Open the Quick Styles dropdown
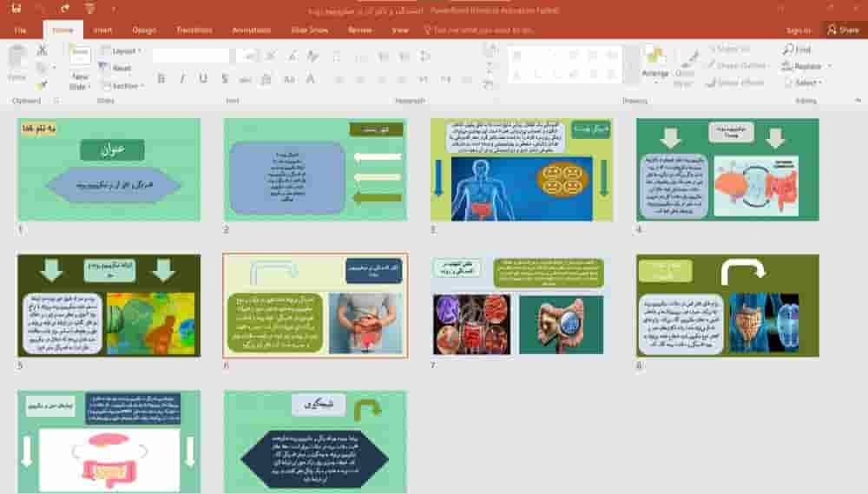Screen dimensions: 868x494 click(x=684, y=69)
